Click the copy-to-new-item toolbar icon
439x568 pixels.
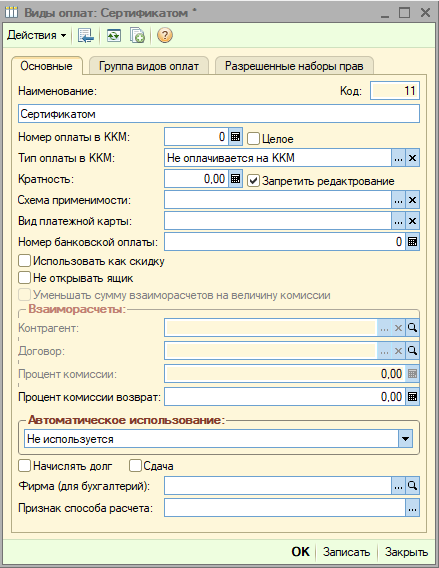tap(137, 36)
